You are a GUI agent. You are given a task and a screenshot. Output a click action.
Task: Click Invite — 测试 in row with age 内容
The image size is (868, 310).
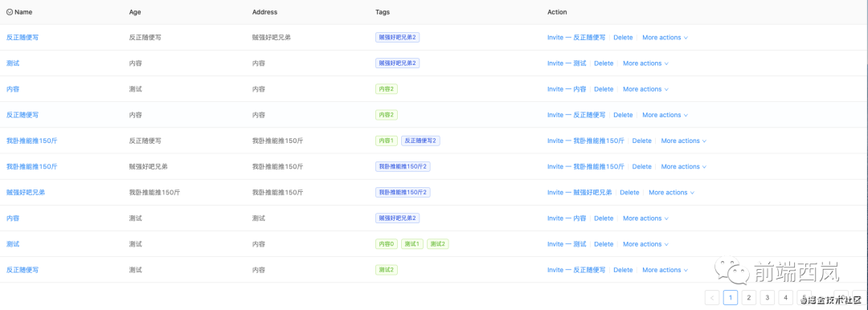567,63
